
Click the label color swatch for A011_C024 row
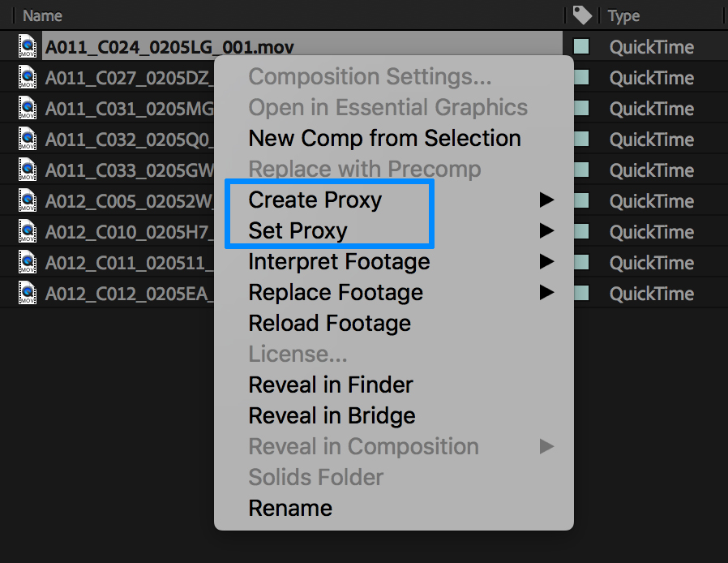click(581, 47)
